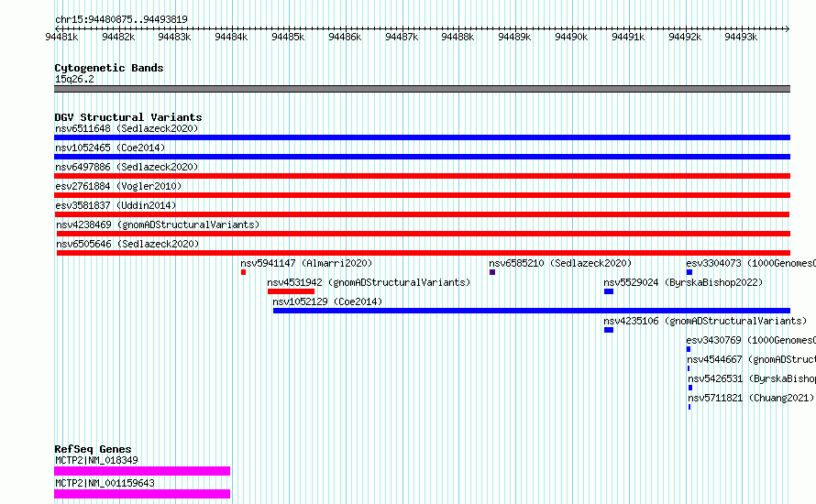Click the 94485k ruler tick label
816x504 pixels.
pos(288,37)
